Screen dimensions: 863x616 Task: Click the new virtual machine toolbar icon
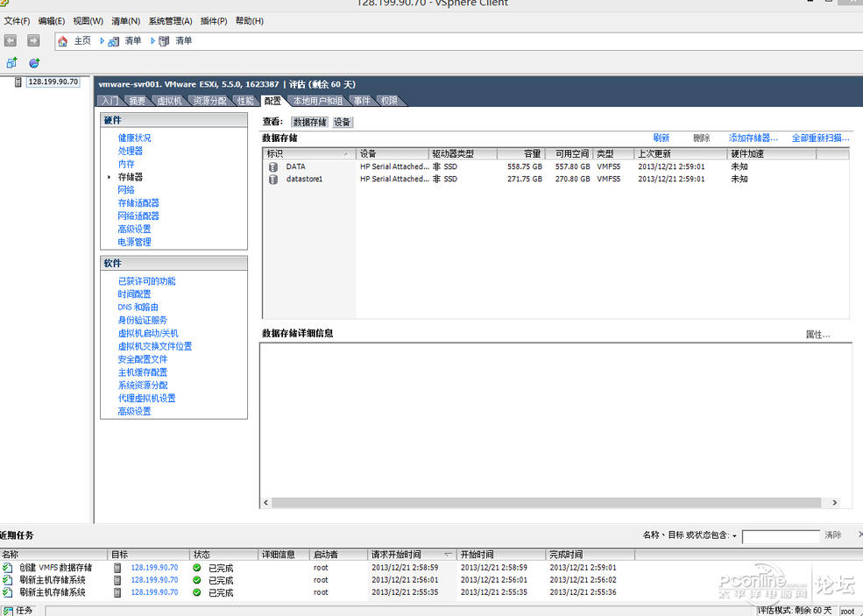click(11, 63)
